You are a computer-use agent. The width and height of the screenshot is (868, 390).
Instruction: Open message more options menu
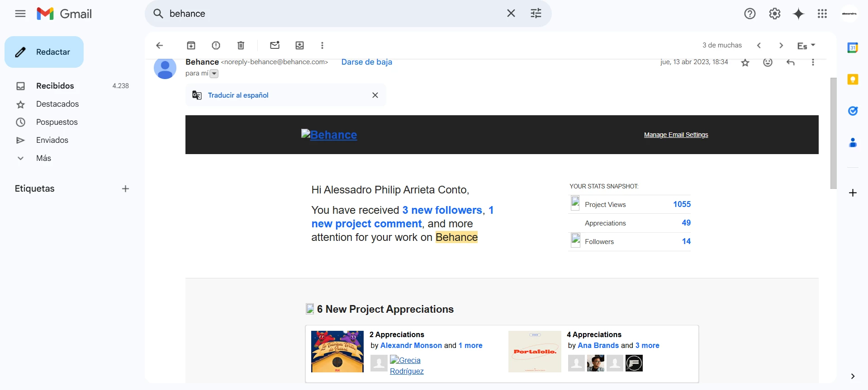tap(813, 62)
